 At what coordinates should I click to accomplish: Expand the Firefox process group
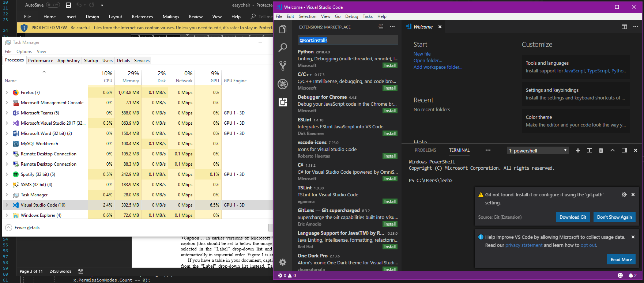pos(7,93)
